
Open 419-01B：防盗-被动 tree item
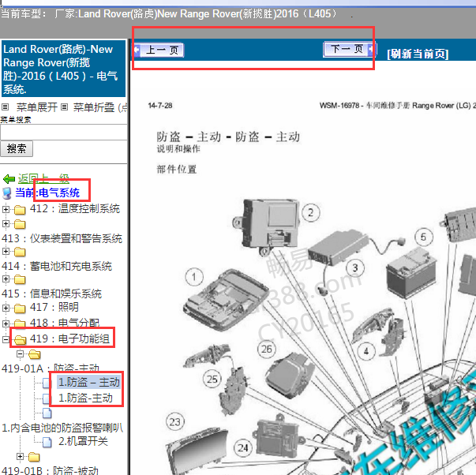pyautogui.click(x=50, y=470)
